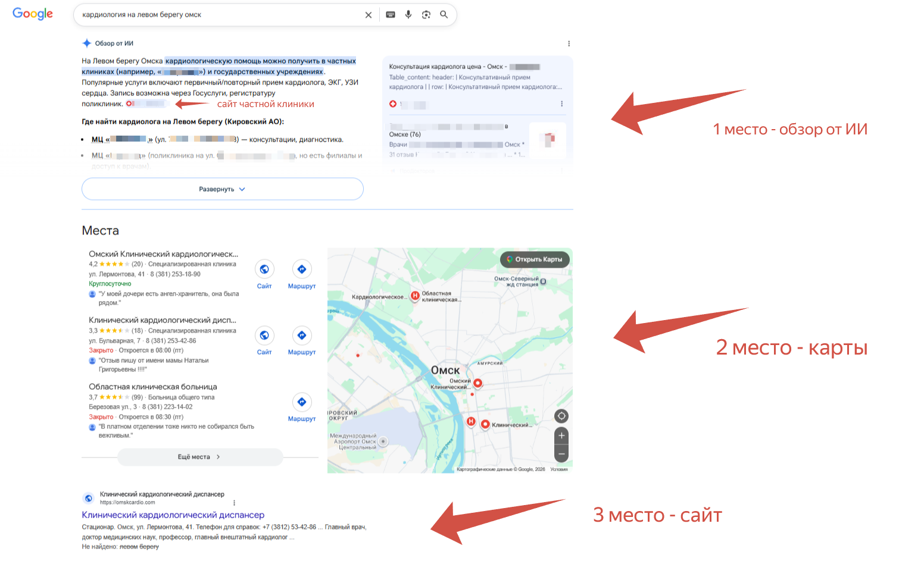924x561 pixels.
Task: Select the Омск-Северный railway station marker
Action: click(x=543, y=282)
